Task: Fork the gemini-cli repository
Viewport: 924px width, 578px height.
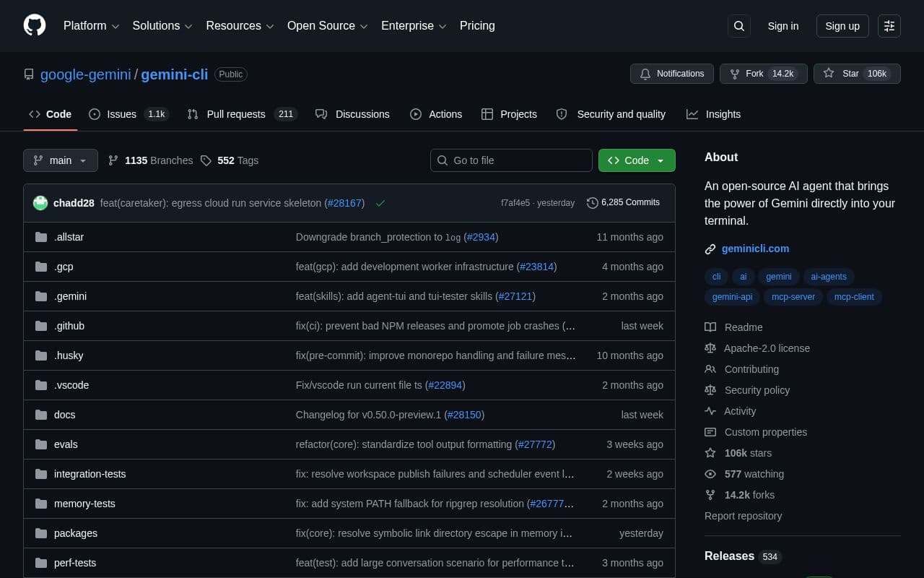Action: click(763, 74)
